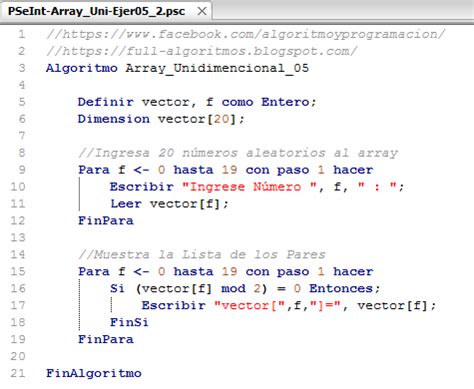The height and width of the screenshot is (389, 474).
Task: Click FinSi on line 18
Action: click(129, 322)
